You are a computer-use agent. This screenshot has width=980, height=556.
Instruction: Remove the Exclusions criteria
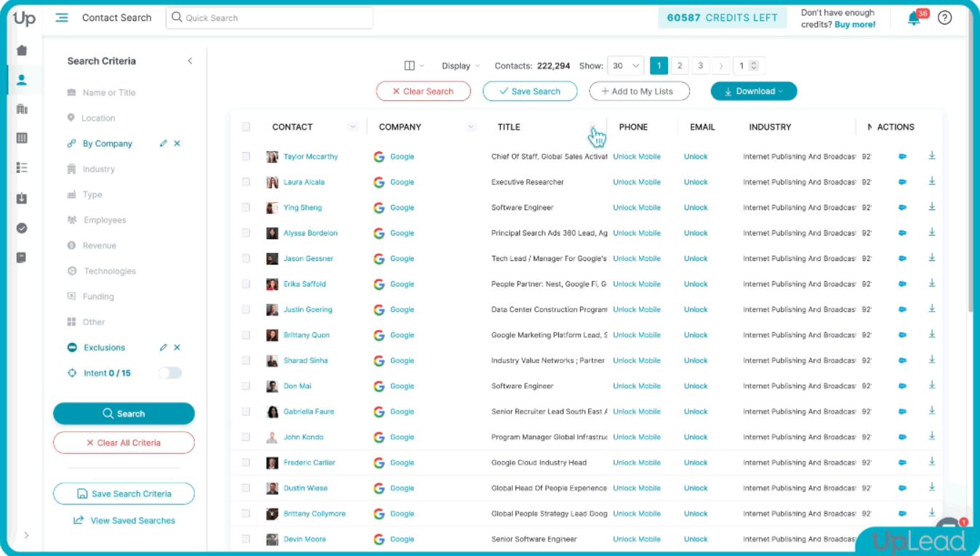pos(177,347)
